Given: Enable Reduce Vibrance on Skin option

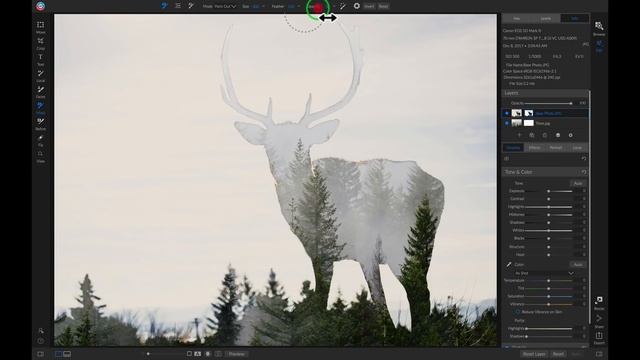Looking at the screenshot, I should (517, 312).
